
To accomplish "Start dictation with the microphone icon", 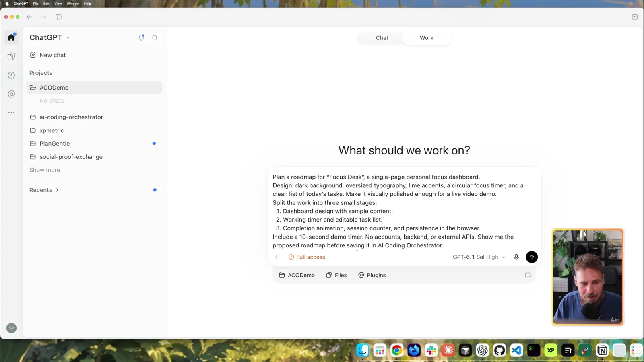I will 516,257.
